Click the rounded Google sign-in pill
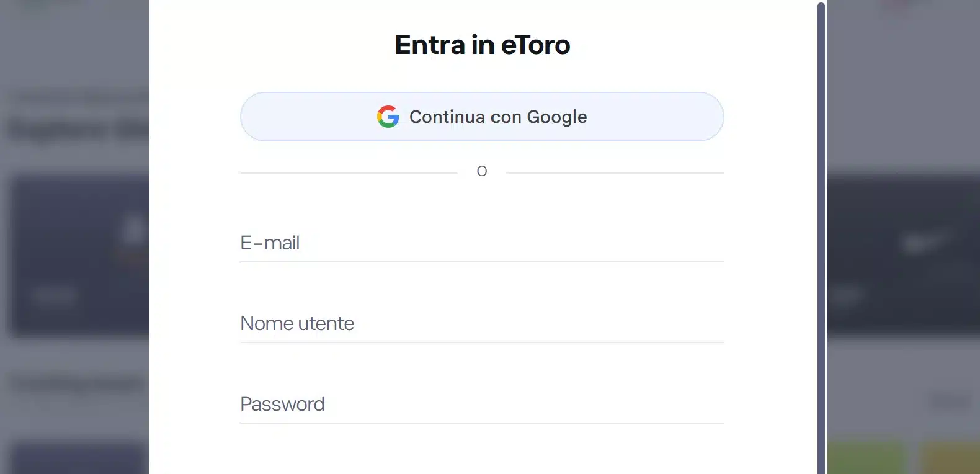This screenshot has width=980, height=474. [x=482, y=117]
